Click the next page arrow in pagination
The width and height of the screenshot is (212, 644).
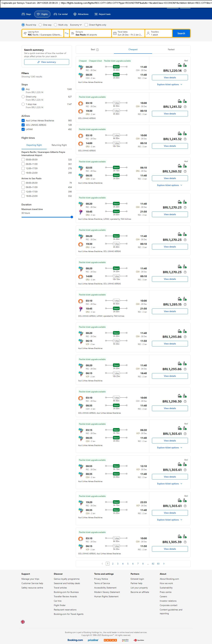164,563
